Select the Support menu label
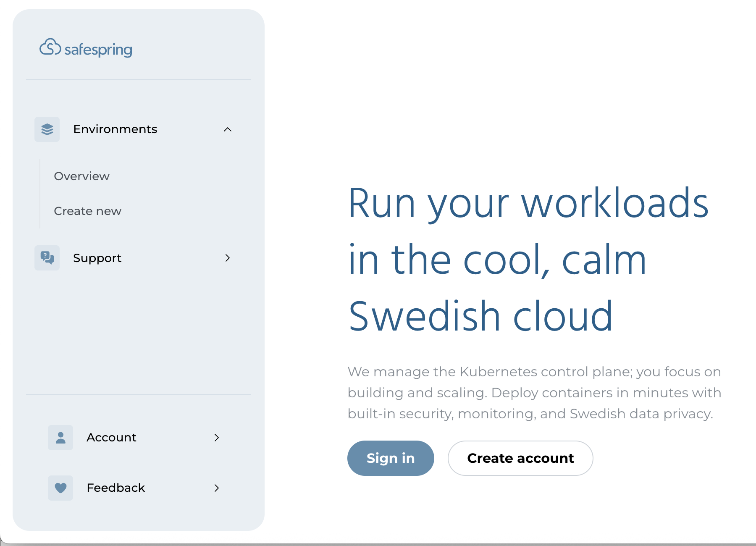This screenshot has width=756, height=546. 97,258
